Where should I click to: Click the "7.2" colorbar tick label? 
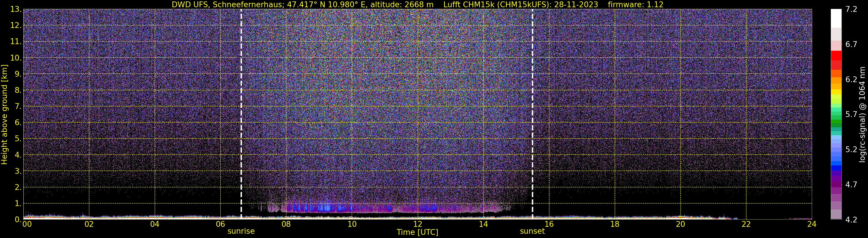click(851, 10)
